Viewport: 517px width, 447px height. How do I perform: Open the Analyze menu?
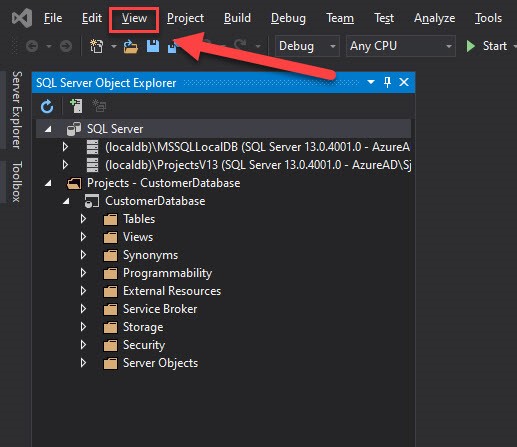pyautogui.click(x=434, y=18)
